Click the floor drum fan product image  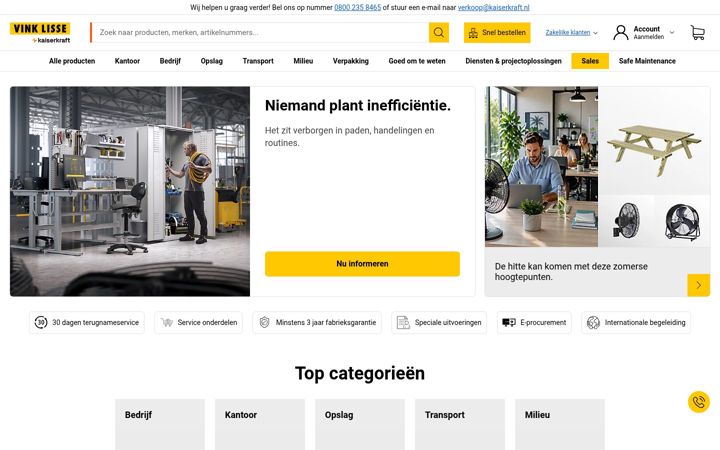[x=682, y=221]
